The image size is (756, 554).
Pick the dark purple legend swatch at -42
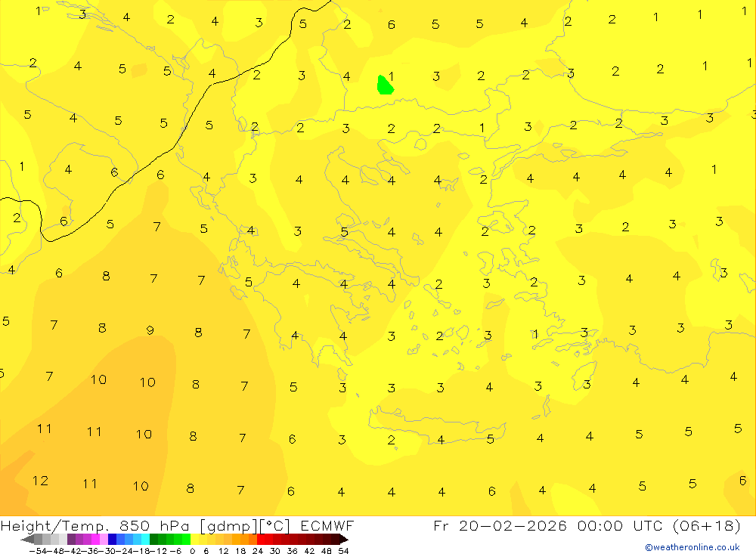(x=71, y=540)
